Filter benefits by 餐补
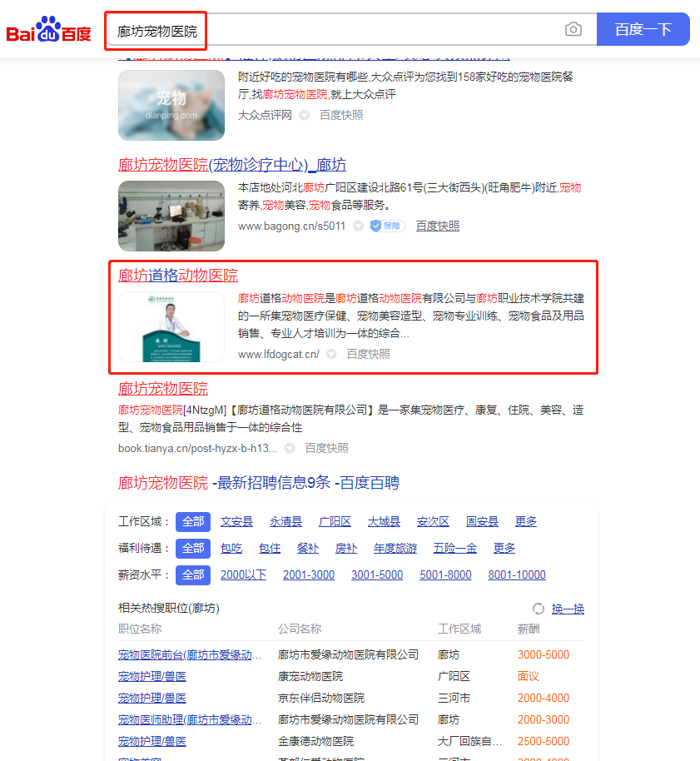This screenshot has width=700, height=761. [308, 549]
